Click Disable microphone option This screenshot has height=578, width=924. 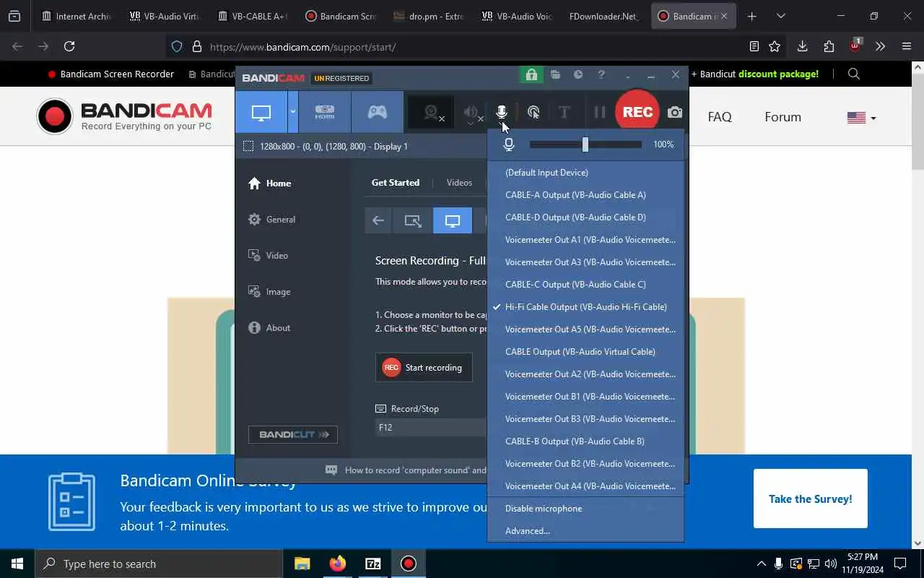coord(585,509)
